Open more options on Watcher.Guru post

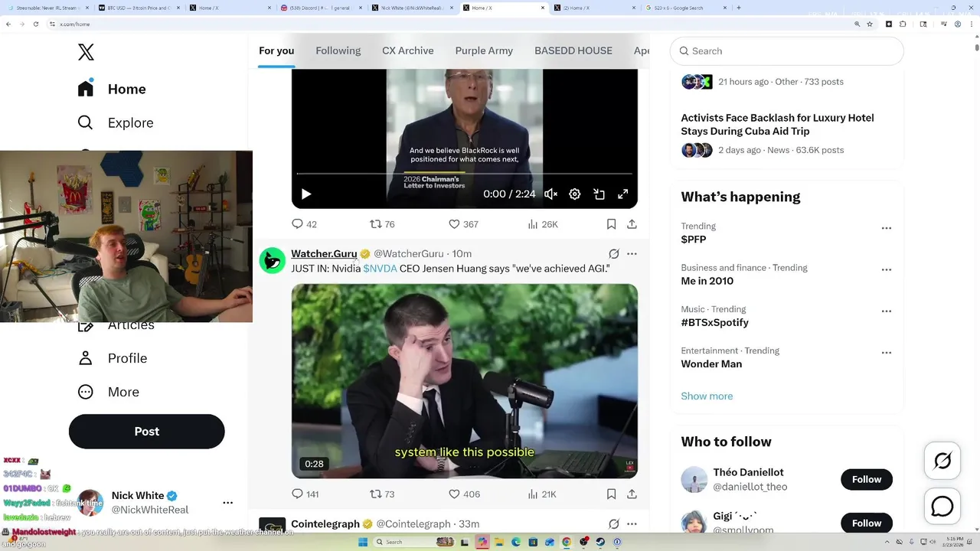(632, 253)
